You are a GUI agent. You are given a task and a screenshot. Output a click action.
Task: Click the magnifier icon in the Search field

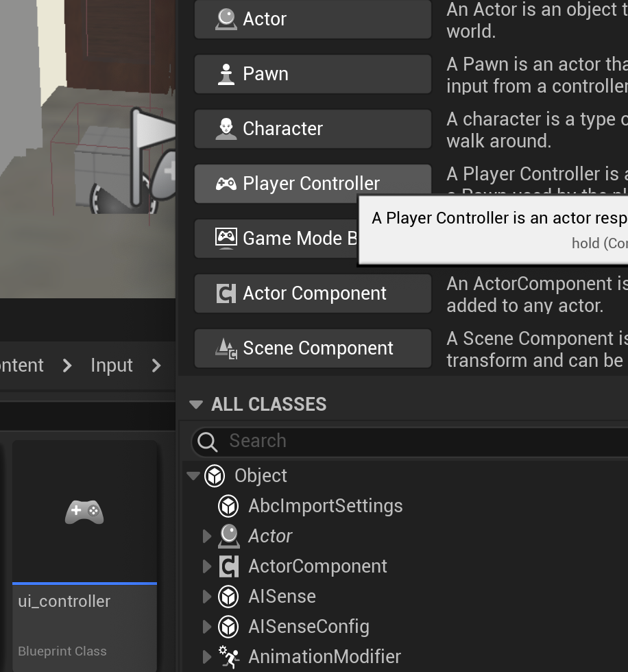pyautogui.click(x=208, y=442)
